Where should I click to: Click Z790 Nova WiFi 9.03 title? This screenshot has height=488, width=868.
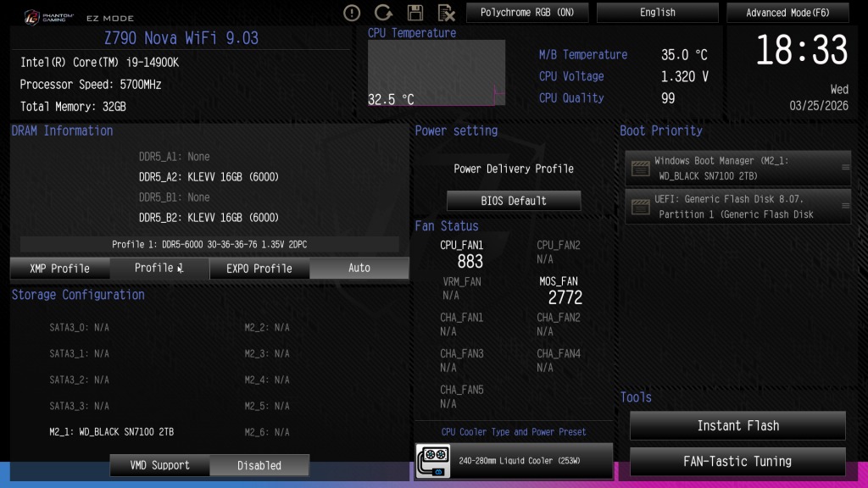pos(181,38)
